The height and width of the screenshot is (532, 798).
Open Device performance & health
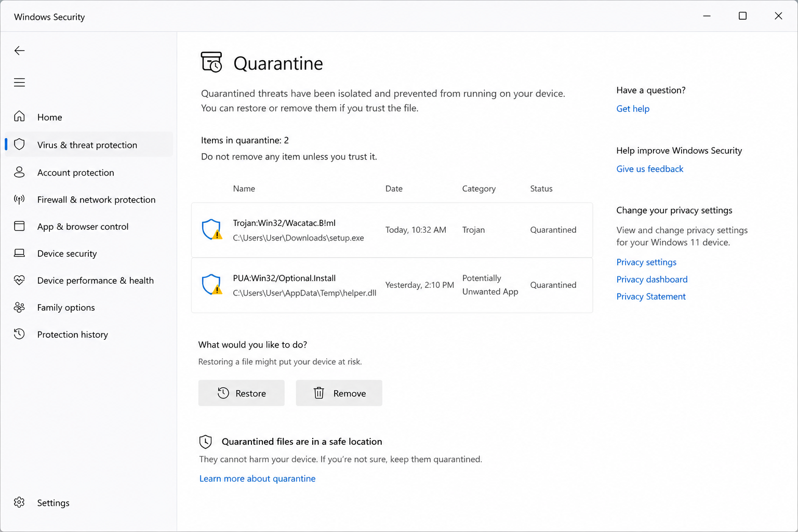tap(96, 281)
